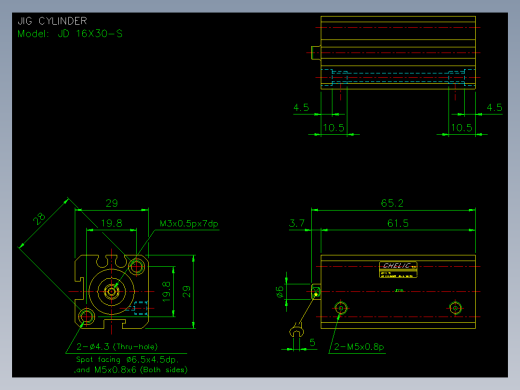
Task: Select the horizontal 29 width dimension
Action: (112, 203)
